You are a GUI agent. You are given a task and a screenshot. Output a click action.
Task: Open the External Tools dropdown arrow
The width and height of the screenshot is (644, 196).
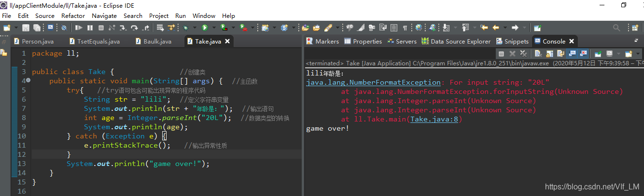(252, 28)
